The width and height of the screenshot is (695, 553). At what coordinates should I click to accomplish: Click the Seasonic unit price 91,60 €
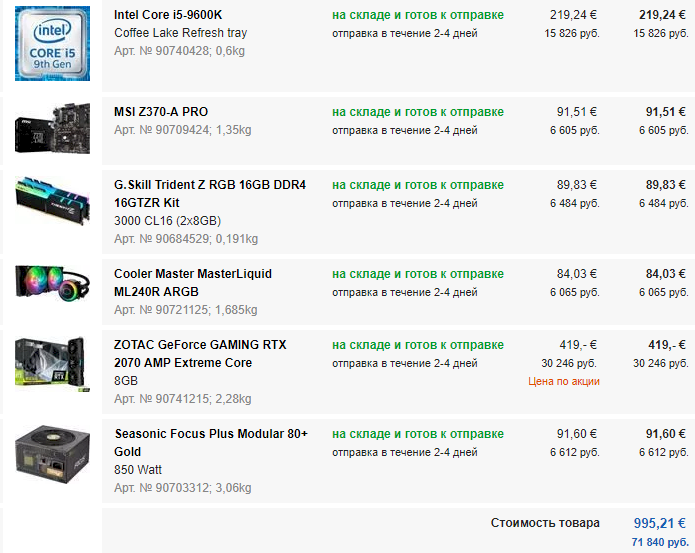[x=577, y=434]
